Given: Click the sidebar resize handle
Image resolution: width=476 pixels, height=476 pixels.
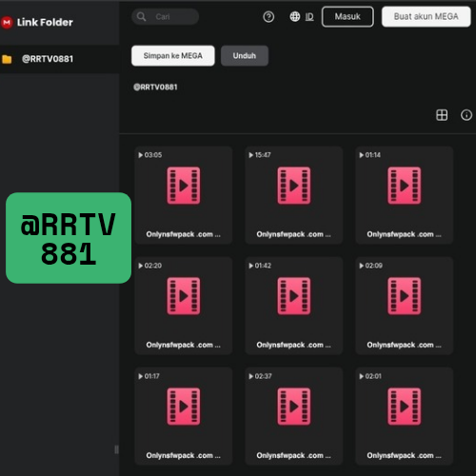Looking at the screenshot, I should click(116, 449).
